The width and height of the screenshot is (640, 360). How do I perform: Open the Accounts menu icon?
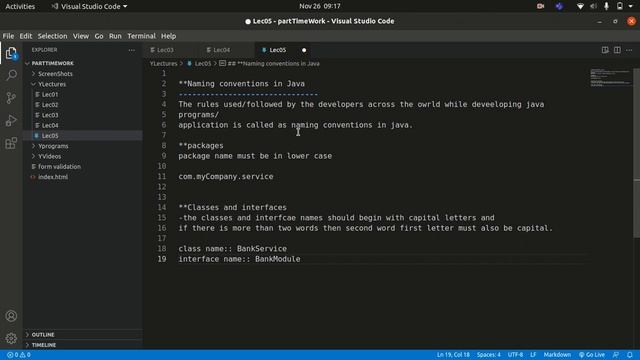pyautogui.click(x=11, y=316)
